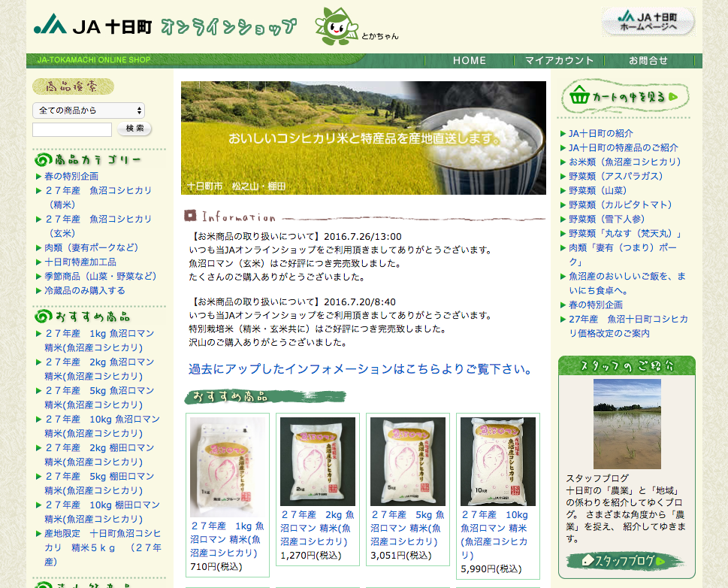View cart via カートの中を見る basket icon
Viewport: 728px width, 588px height.
pyautogui.click(x=625, y=97)
